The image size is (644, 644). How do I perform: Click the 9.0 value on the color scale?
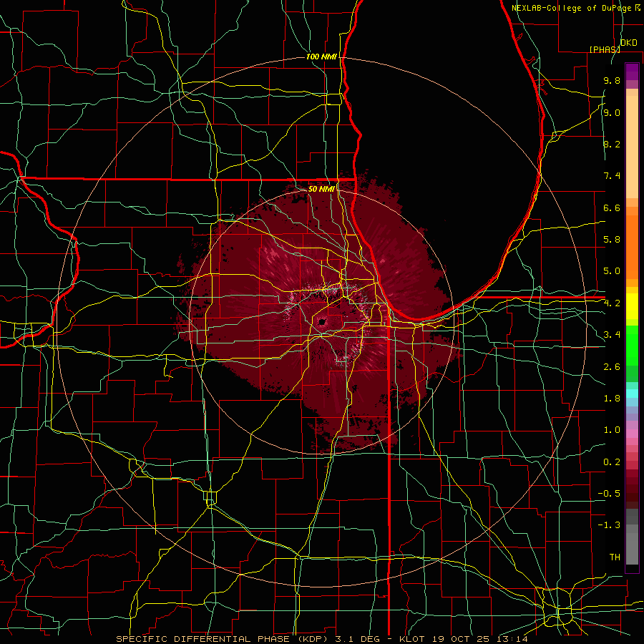[612, 112]
